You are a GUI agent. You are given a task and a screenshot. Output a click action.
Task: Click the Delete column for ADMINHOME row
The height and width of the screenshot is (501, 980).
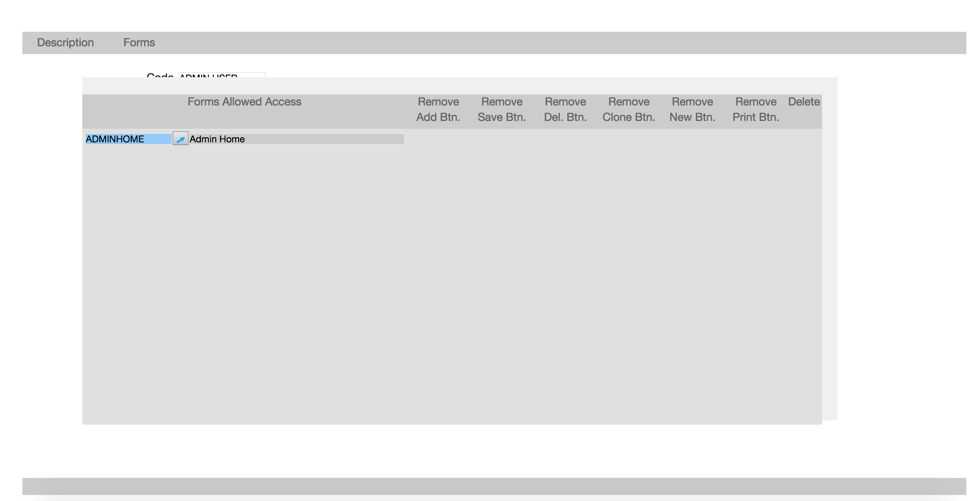pyautogui.click(x=803, y=139)
